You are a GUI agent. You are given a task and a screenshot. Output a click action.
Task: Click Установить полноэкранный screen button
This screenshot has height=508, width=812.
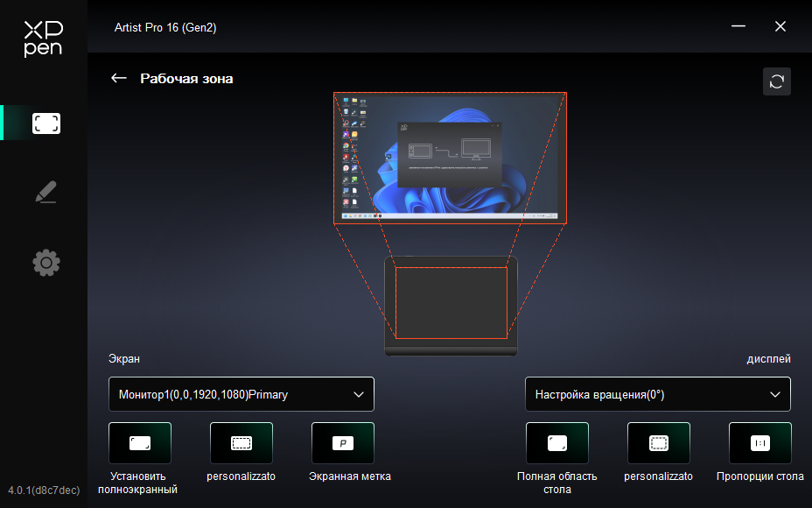140,442
